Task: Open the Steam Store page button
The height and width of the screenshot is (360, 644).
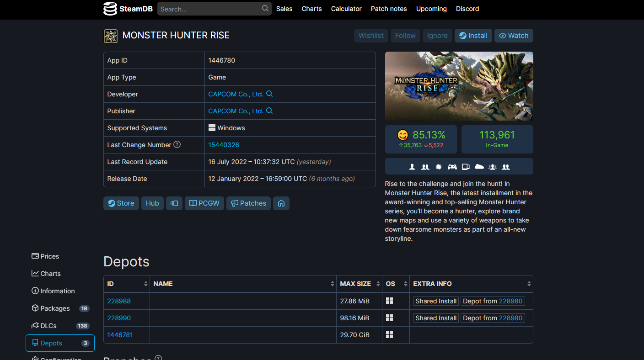Action: (121, 203)
